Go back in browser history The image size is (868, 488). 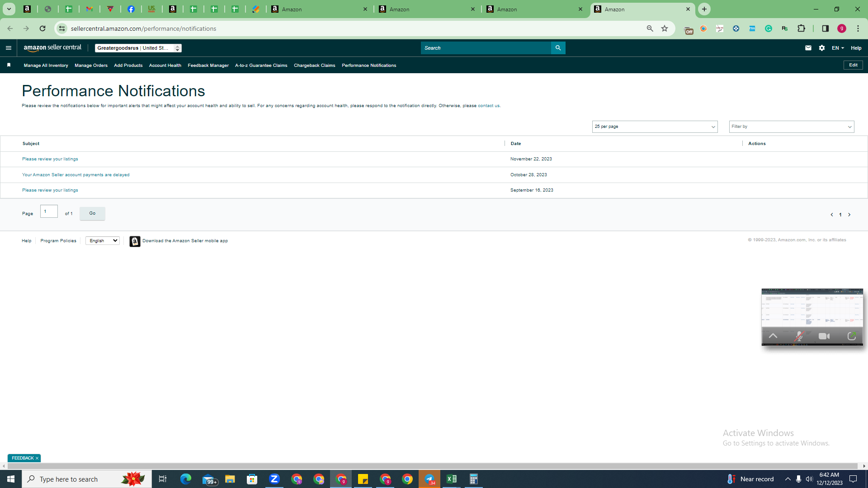(x=10, y=28)
